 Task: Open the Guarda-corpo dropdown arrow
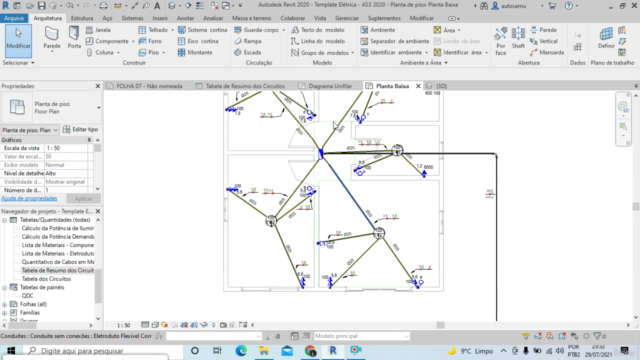(283, 30)
